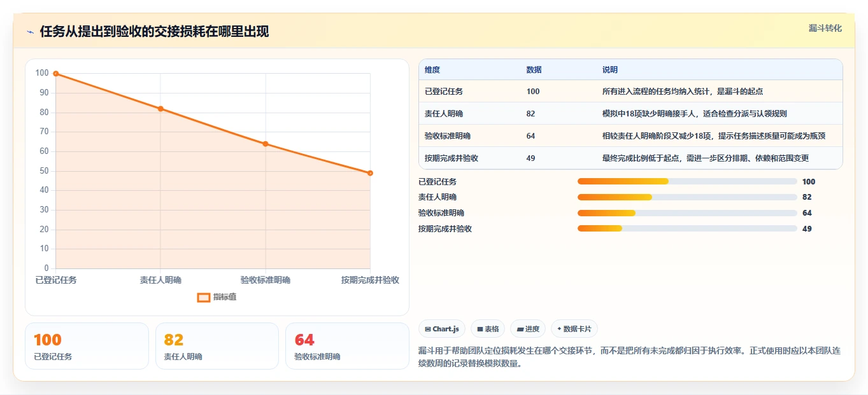Screen dimensions: 868x395
Task: Click the value 100 after the progress bar
Action: (809, 182)
